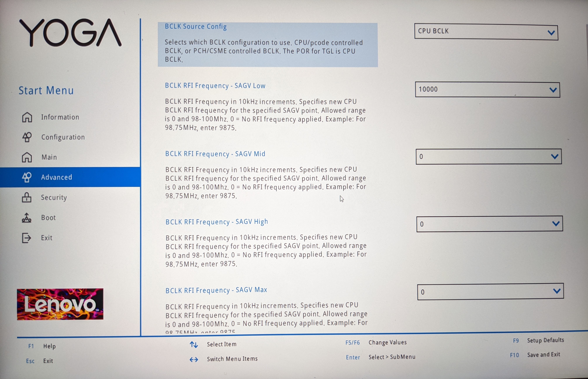This screenshot has width=588, height=379.
Task: Click the Enter Select SubMenu hint
Action: pyautogui.click(x=381, y=357)
